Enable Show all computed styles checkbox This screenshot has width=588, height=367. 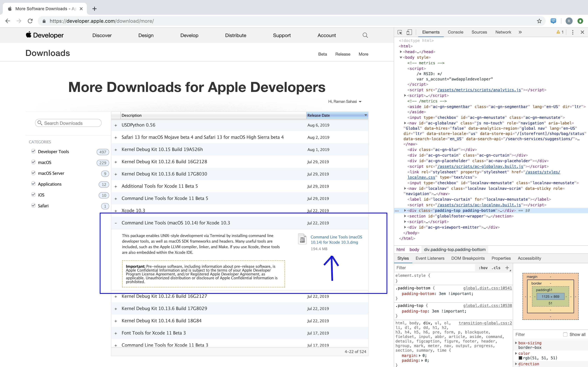(565, 334)
